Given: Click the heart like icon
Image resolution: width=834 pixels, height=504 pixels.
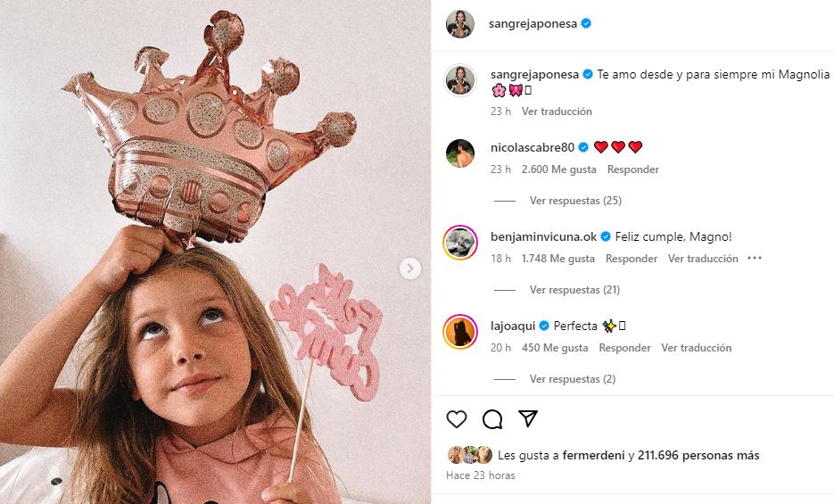Looking at the screenshot, I should point(457,419).
